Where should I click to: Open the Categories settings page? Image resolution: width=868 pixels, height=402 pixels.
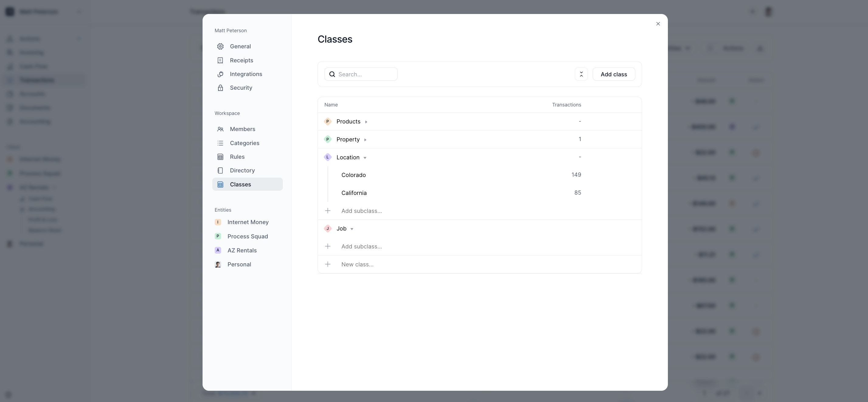tap(244, 143)
